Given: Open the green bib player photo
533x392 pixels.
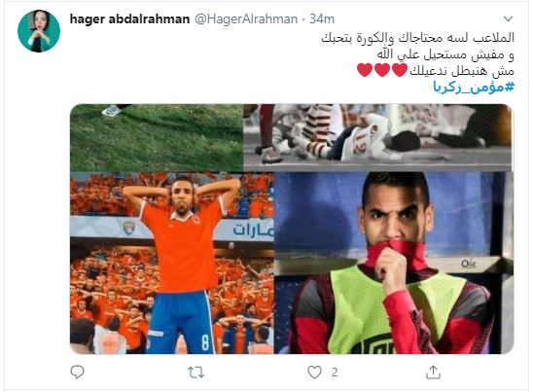Looking at the screenshot, I should [x=394, y=263].
